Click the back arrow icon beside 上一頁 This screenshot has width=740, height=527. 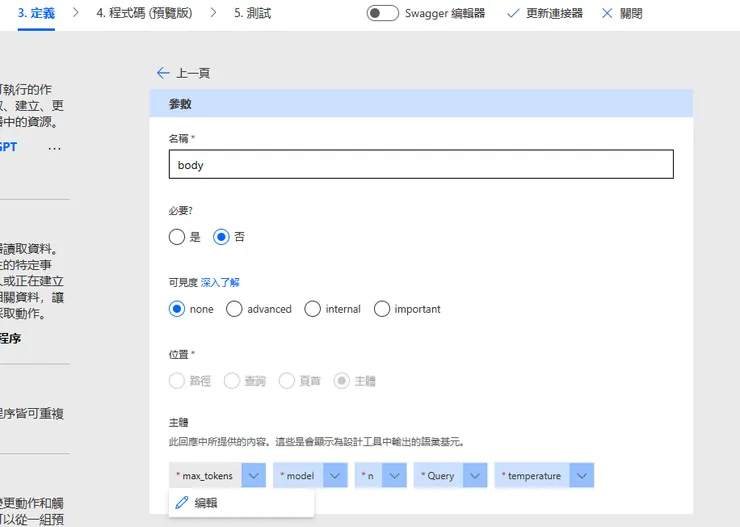(x=163, y=73)
